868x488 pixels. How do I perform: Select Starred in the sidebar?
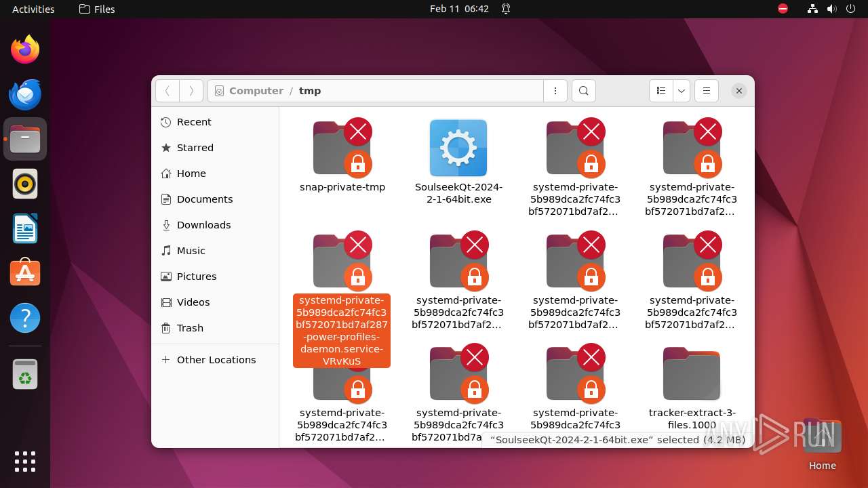click(215, 148)
